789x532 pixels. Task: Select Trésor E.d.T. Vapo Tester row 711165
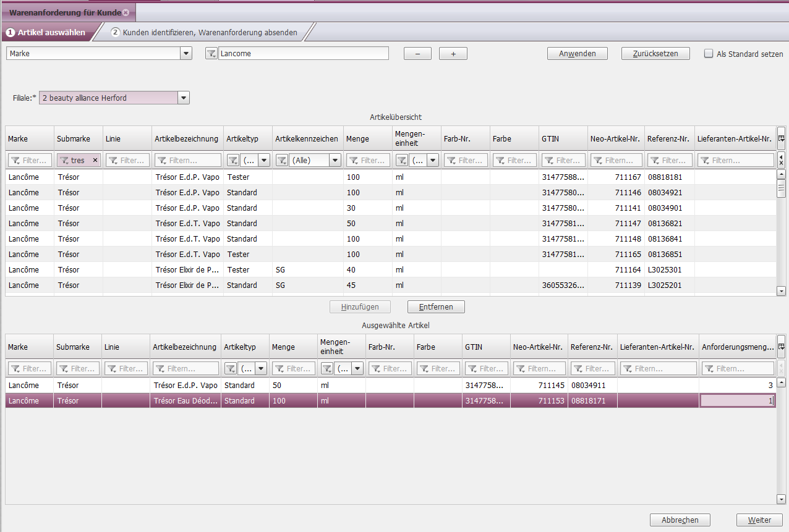[391, 255]
